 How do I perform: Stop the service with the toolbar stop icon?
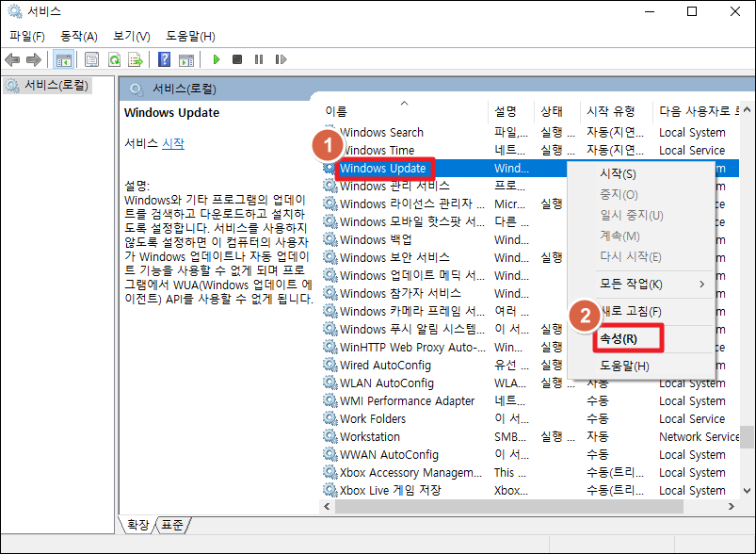[x=237, y=60]
